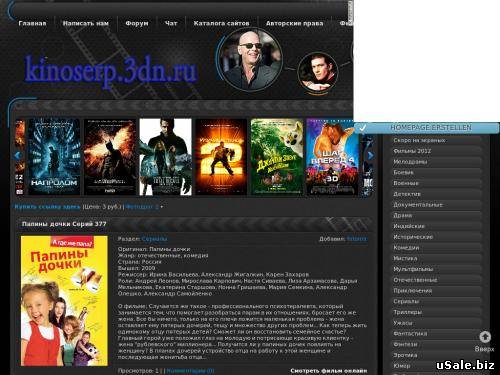500x375 pixels.
Task: Open the Главная menu item
Action: pyautogui.click(x=32, y=23)
